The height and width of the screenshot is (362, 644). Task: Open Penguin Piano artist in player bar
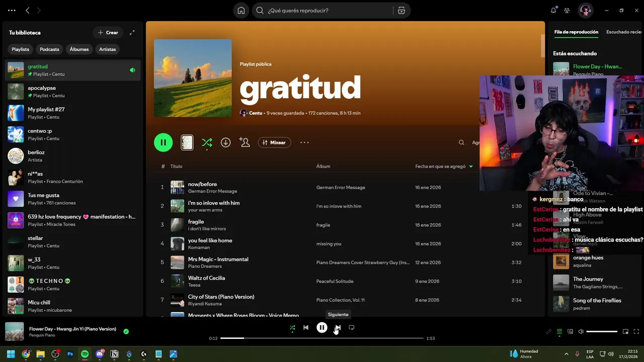(x=42, y=335)
